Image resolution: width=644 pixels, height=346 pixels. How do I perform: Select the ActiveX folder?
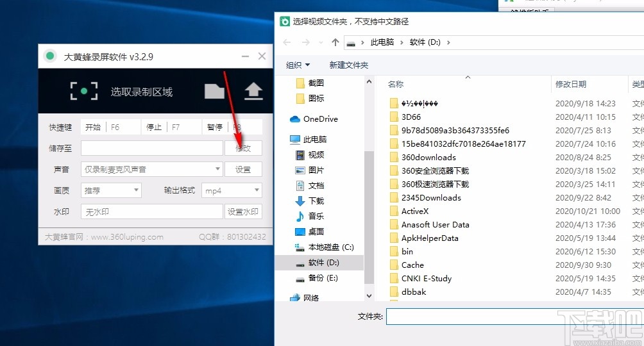click(415, 211)
